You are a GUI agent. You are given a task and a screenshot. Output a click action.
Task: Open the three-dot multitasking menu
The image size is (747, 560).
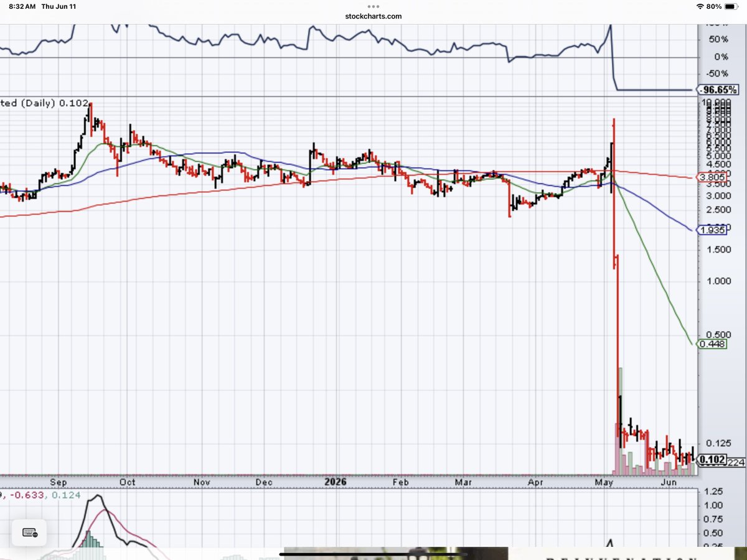[374, 7]
